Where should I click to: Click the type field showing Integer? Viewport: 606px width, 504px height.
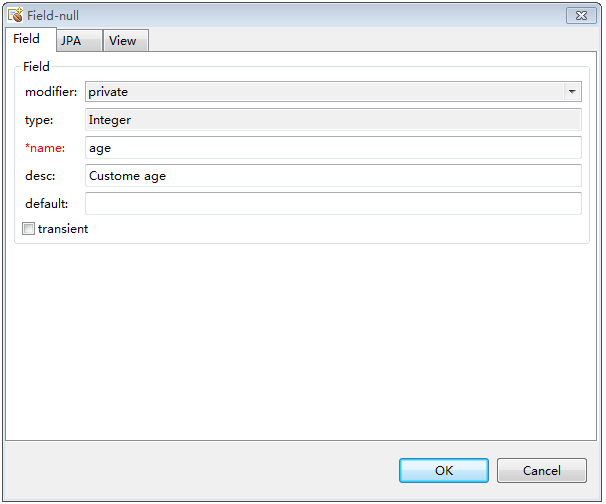[x=333, y=120]
